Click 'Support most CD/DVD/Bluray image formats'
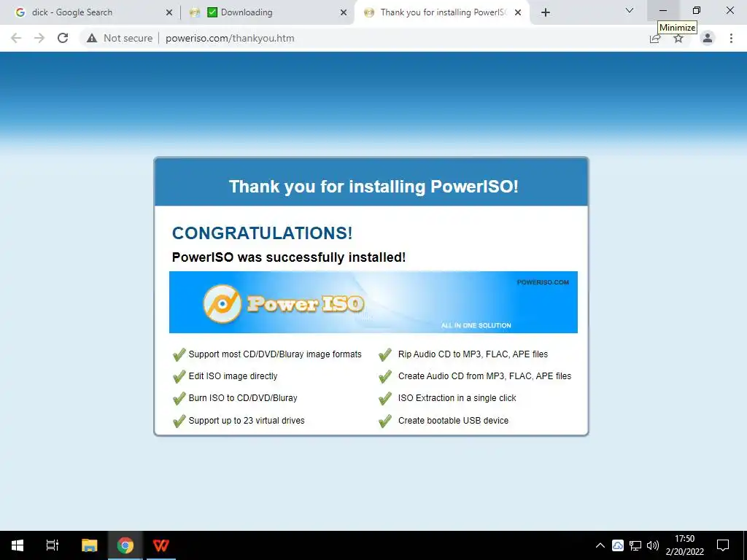The height and width of the screenshot is (560, 747). pos(275,354)
